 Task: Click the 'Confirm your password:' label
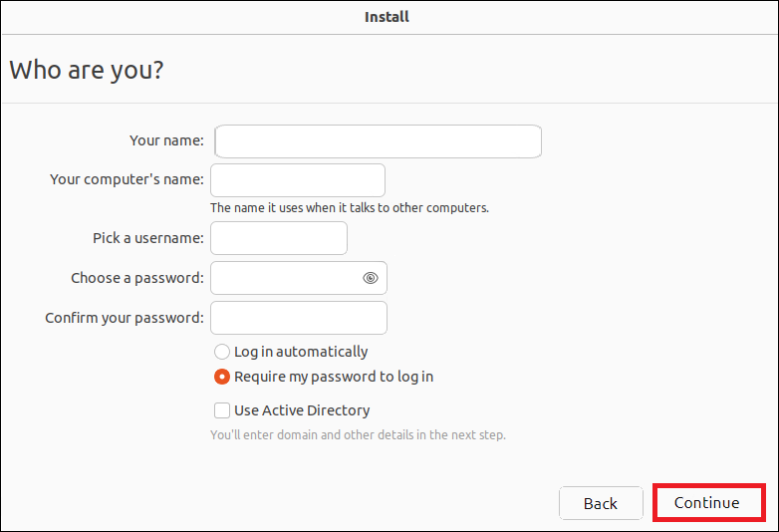(x=125, y=318)
